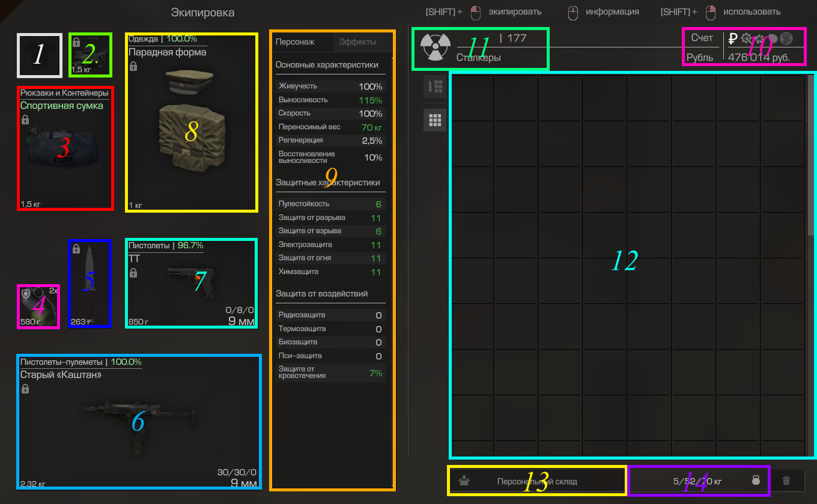
Task: Click the Защита от разрыва 11 row
Action: pos(330,217)
